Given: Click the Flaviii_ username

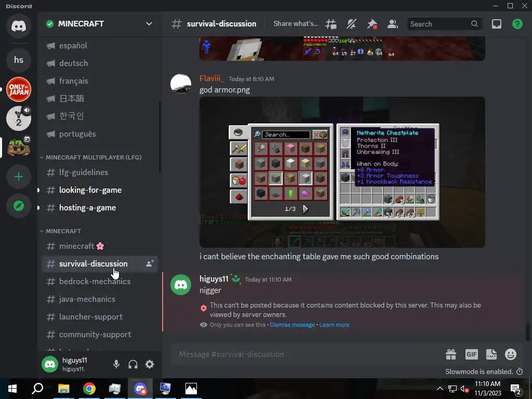Looking at the screenshot, I should (212, 78).
